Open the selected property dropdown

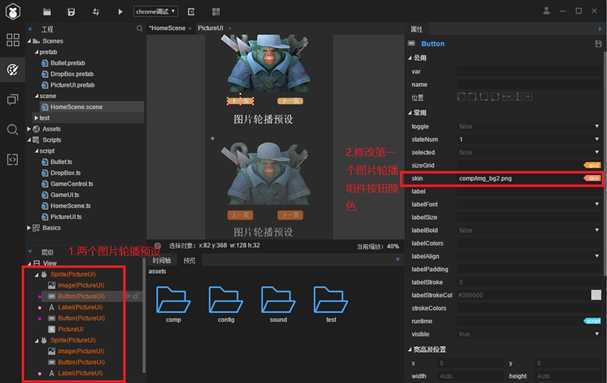click(x=597, y=153)
